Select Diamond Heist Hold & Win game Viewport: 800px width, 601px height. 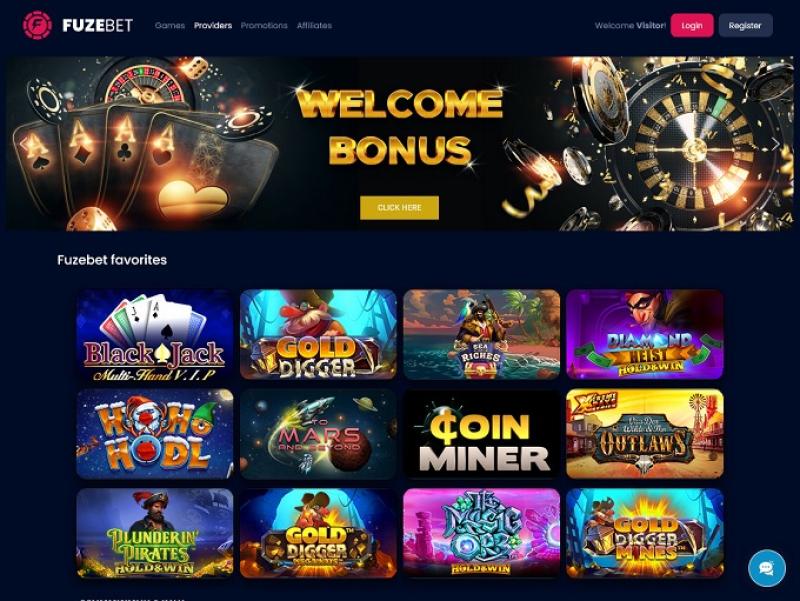click(x=645, y=335)
